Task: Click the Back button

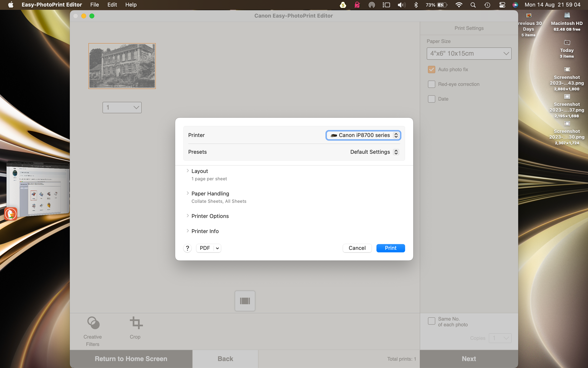Action: pyautogui.click(x=225, y=359)
